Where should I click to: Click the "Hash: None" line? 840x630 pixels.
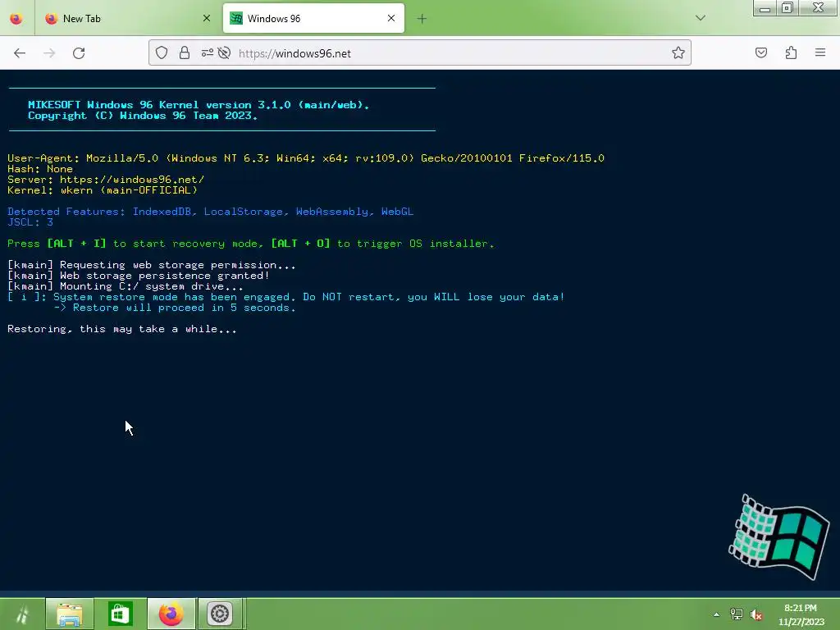[40, 169]
